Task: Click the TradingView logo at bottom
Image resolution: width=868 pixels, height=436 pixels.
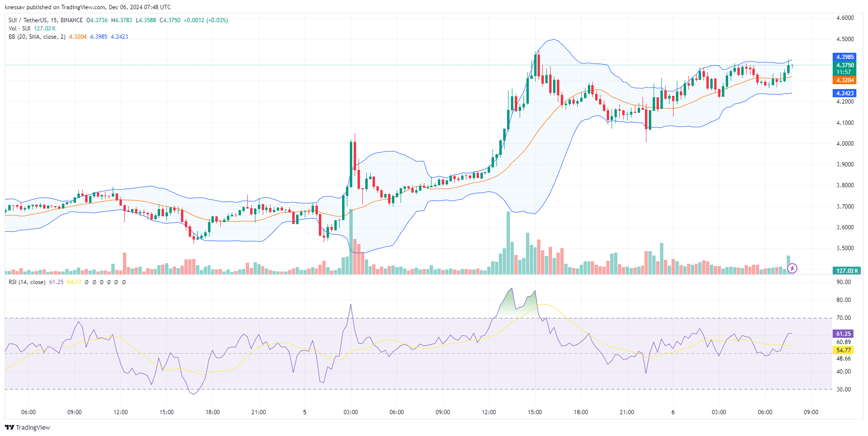Action: click(28, 427)
